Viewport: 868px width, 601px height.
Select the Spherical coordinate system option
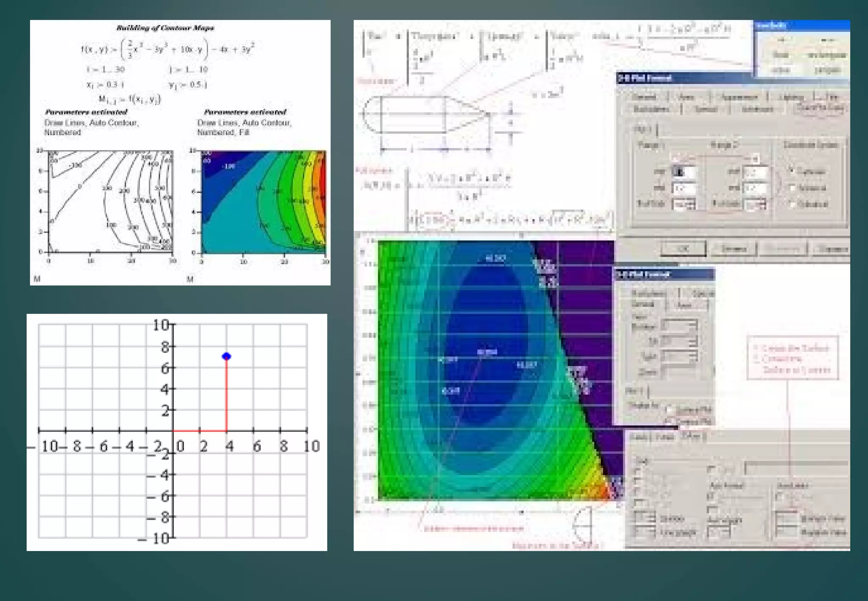point(792,187)
